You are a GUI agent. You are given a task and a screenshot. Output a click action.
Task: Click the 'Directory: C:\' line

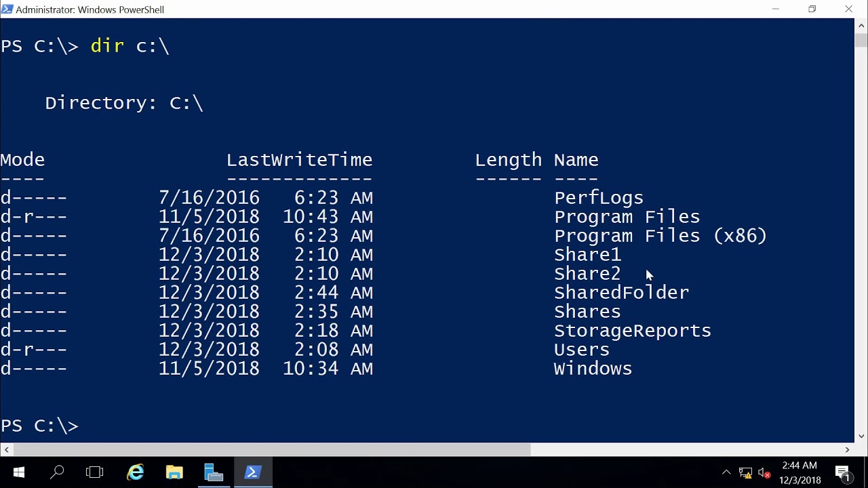click(x=124, y=103)
